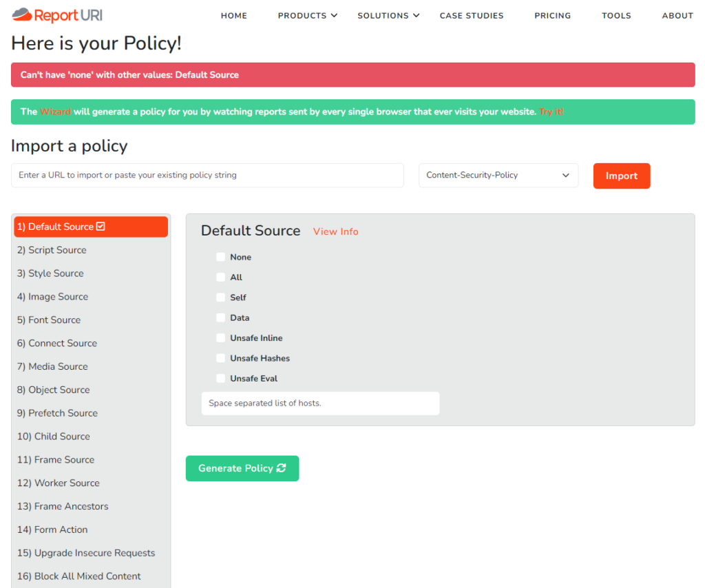Click the Import button
The height and width of the screenshot is (588, 705).
pyautogui.click(x=621, y=176)
